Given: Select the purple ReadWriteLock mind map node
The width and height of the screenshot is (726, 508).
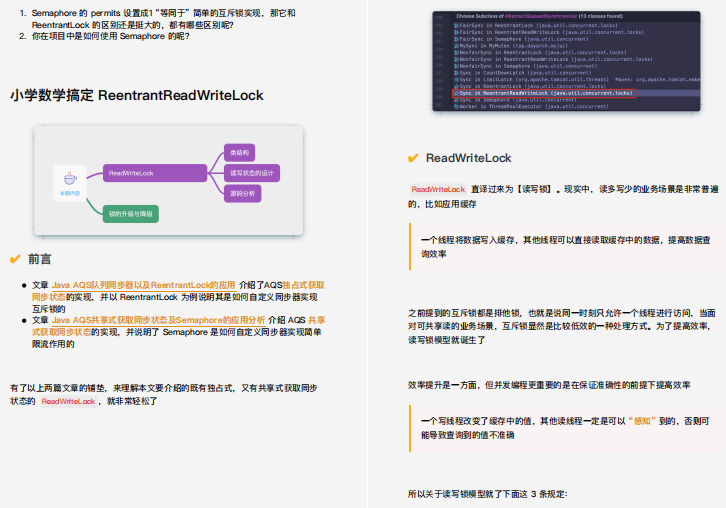Looking at the screenshot, I should click(155, 173).
